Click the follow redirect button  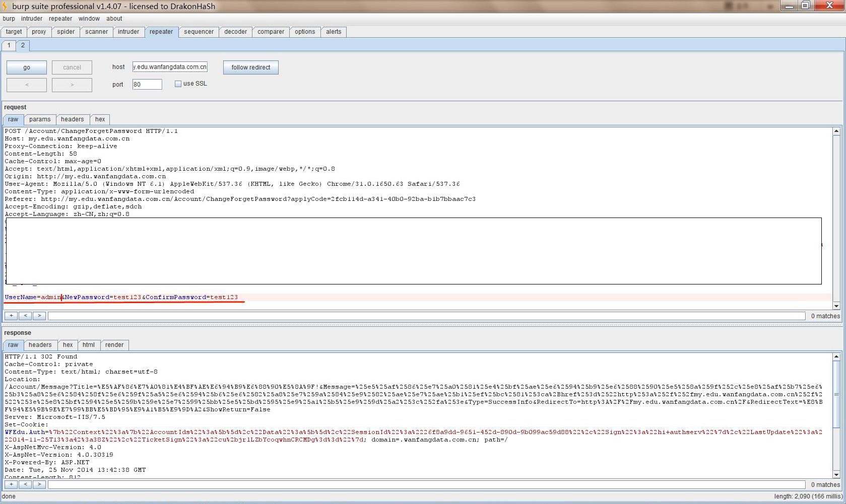pos(251,67)
